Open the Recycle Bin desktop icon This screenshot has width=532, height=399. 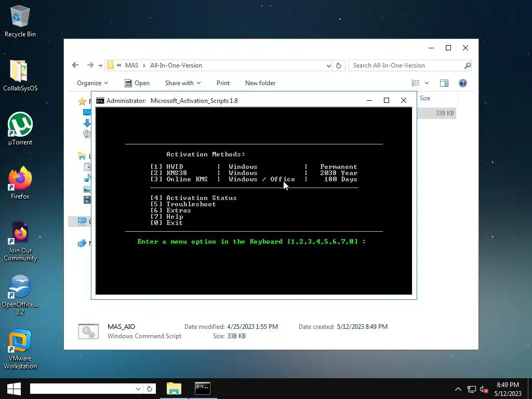20,21
